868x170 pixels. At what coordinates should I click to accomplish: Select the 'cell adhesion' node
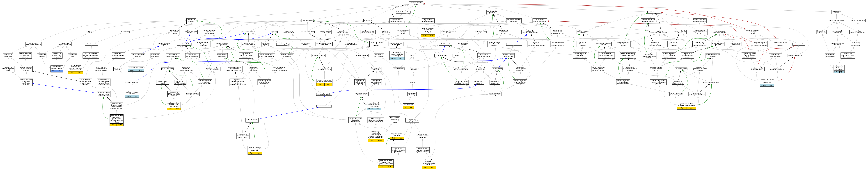tap(124, 32)
